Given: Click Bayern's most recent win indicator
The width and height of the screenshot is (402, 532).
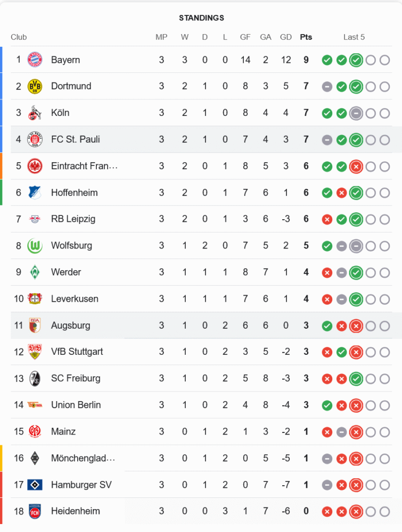Looking at the screenshot, I should point(356,60).
